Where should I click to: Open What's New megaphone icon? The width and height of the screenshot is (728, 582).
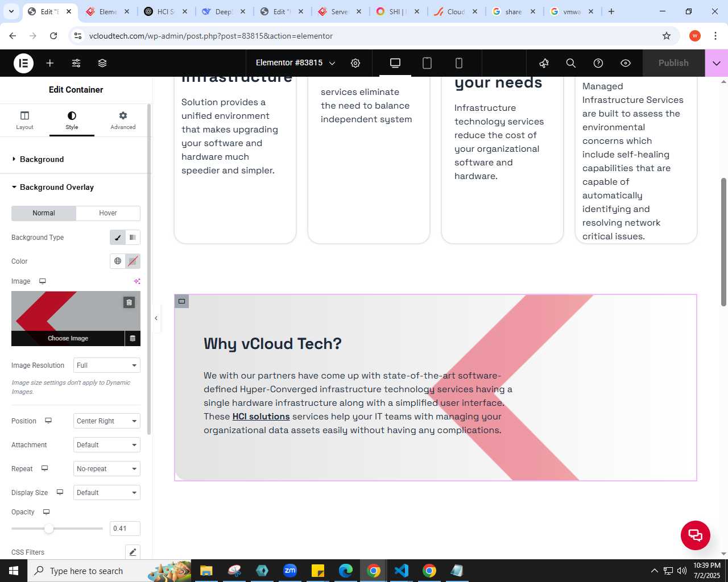pos(544,63)
